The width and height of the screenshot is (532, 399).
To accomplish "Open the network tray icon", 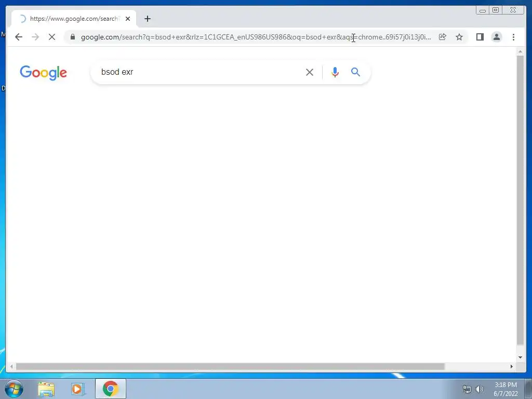I will pyautogui.click(x=467, y=389).
